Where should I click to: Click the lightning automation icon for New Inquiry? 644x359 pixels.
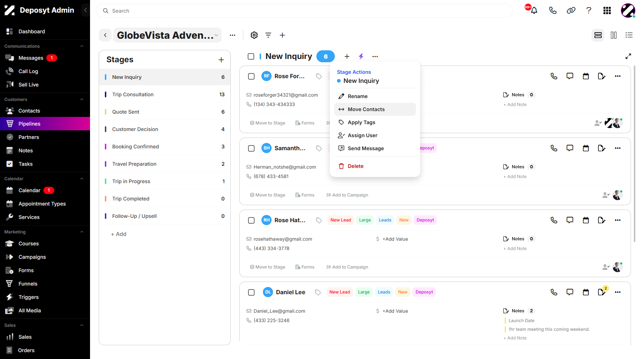[361, 56]
